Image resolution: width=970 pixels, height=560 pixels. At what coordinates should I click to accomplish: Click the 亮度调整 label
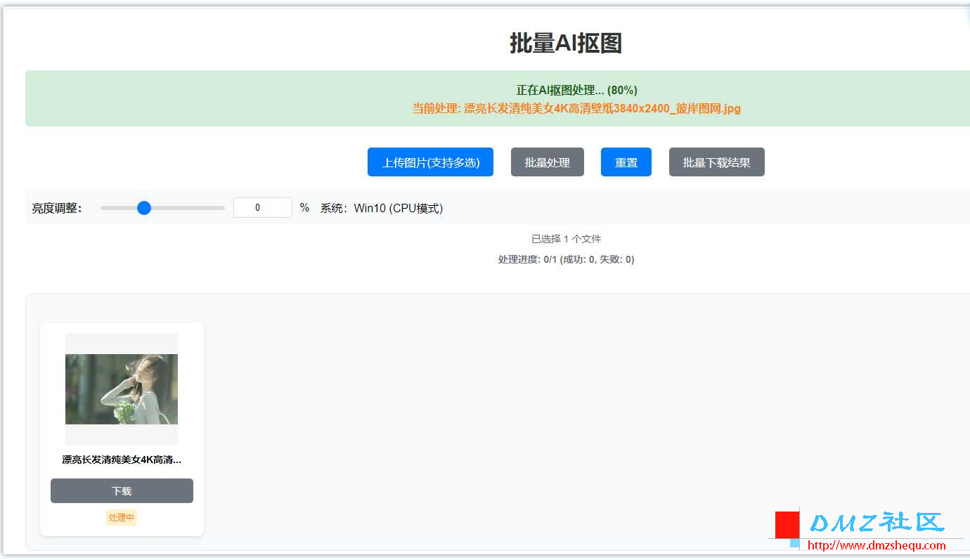[x=57, y=209]
